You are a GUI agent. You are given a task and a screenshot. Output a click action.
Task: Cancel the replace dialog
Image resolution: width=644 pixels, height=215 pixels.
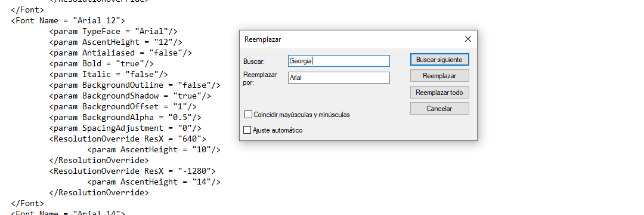click(439, 109)
